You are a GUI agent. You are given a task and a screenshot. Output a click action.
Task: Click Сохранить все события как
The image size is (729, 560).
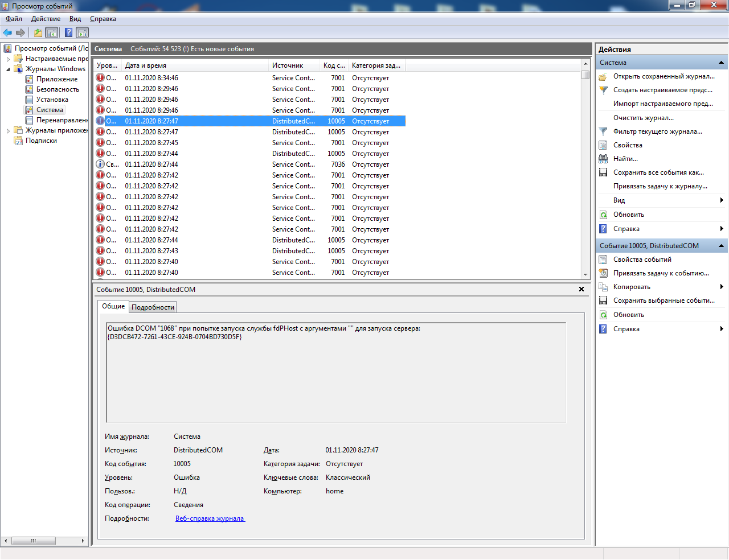coord(658,172)
